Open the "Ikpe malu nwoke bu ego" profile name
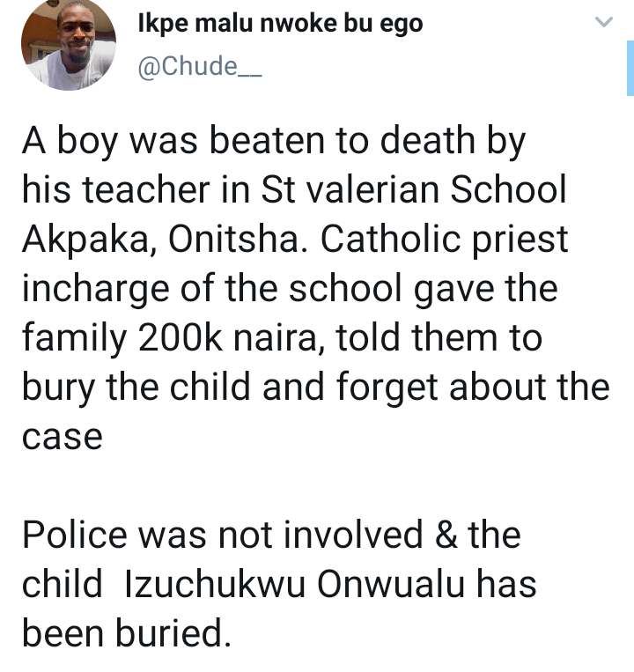Viewport: 634px width, 672px height. [x=280, y=24]
